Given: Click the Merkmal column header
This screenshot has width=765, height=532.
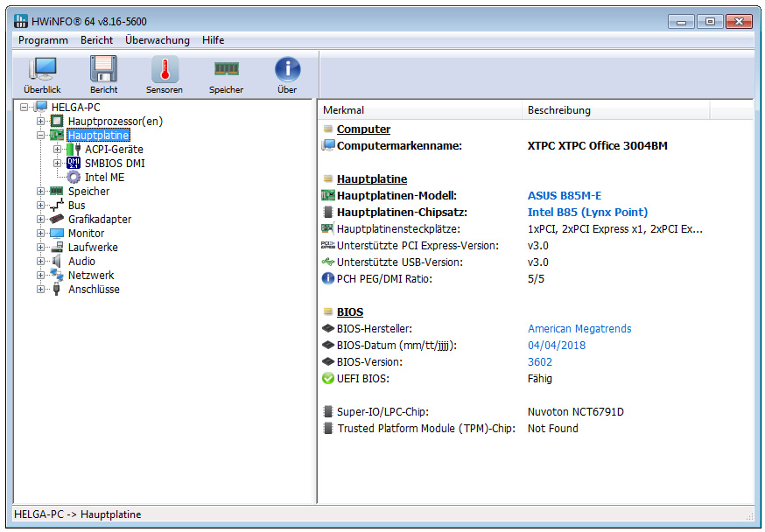Looking at the screenshot, I should [344, 110].
